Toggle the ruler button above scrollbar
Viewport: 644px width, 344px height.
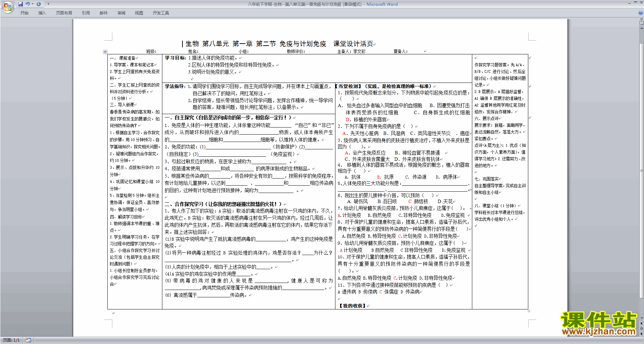tap(642, 23)
